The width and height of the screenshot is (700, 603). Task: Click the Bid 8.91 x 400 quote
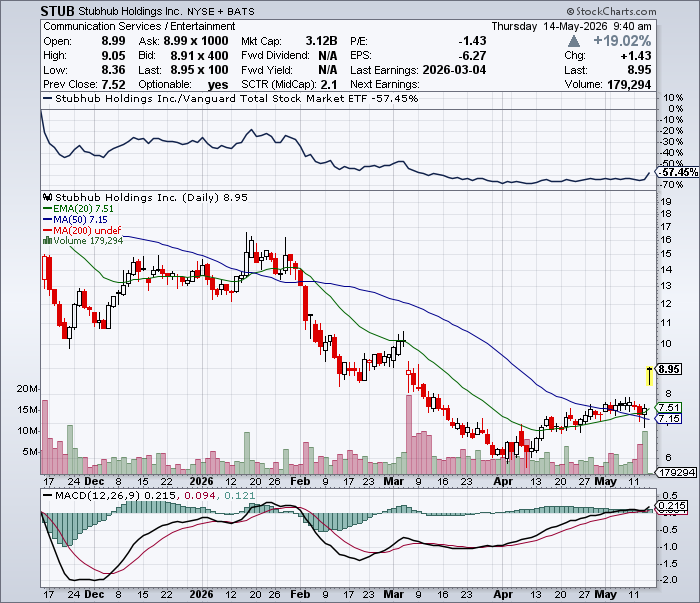[199, 56]
